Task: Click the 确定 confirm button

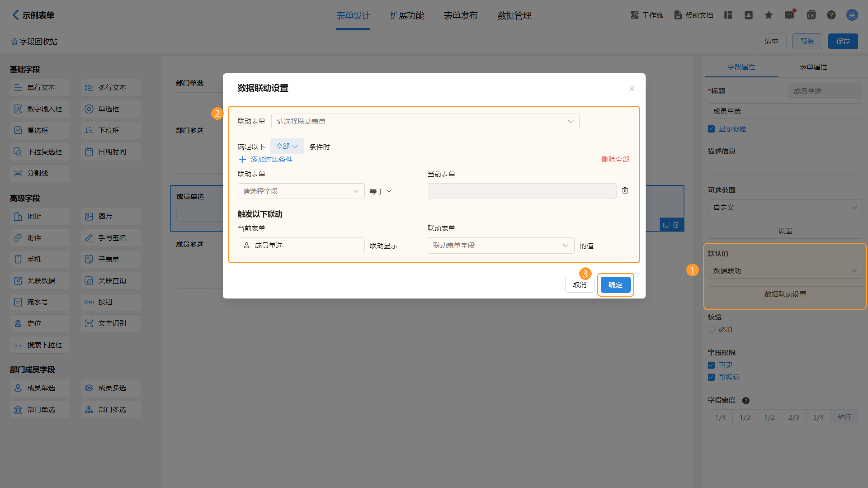Action: pyautogui.click(x=615, y=285)
